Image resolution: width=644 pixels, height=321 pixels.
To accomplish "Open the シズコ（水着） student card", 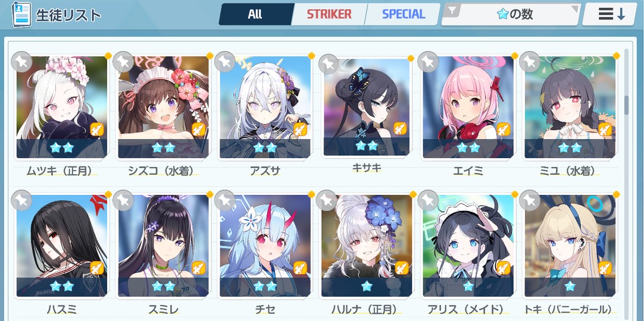I will (163, 108).
